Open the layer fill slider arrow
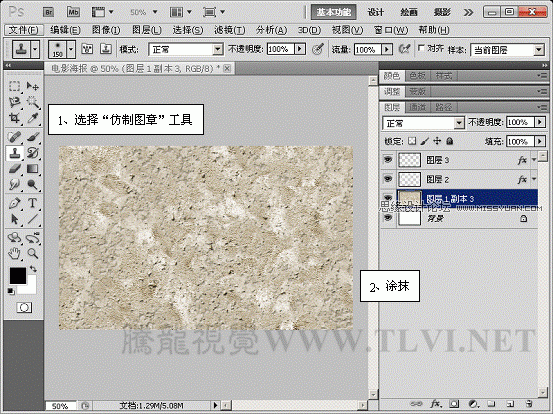The height and width of the screenshot is (414, 553). coord(540,141)
